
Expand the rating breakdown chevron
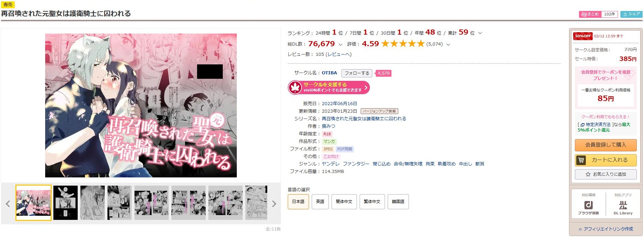point(448,44)
